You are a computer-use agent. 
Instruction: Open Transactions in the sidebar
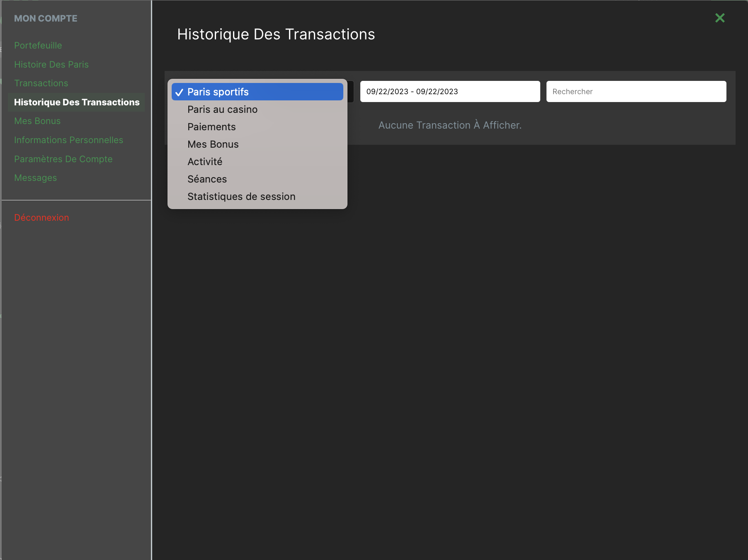point(41,83)
